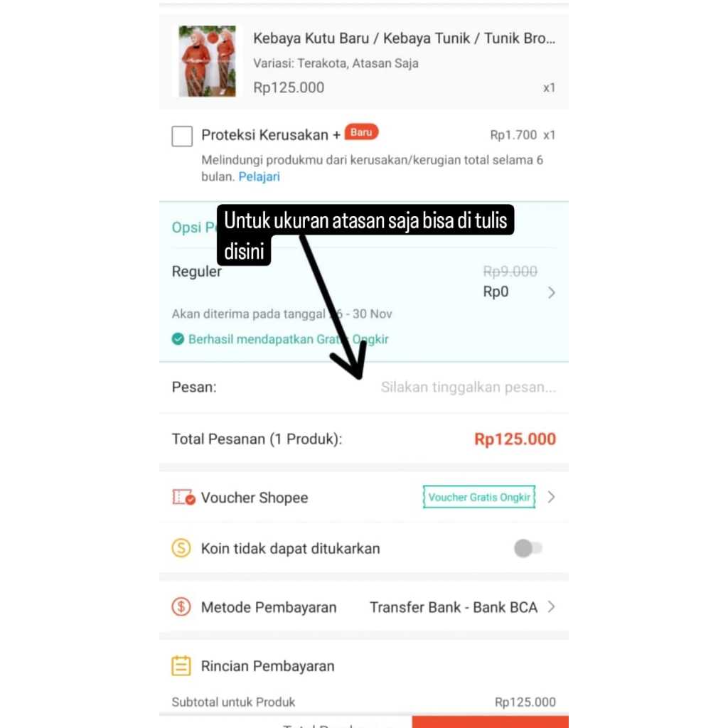Click the Rp0 shipping price
728x728 pixels.
(x=496, y=291)
